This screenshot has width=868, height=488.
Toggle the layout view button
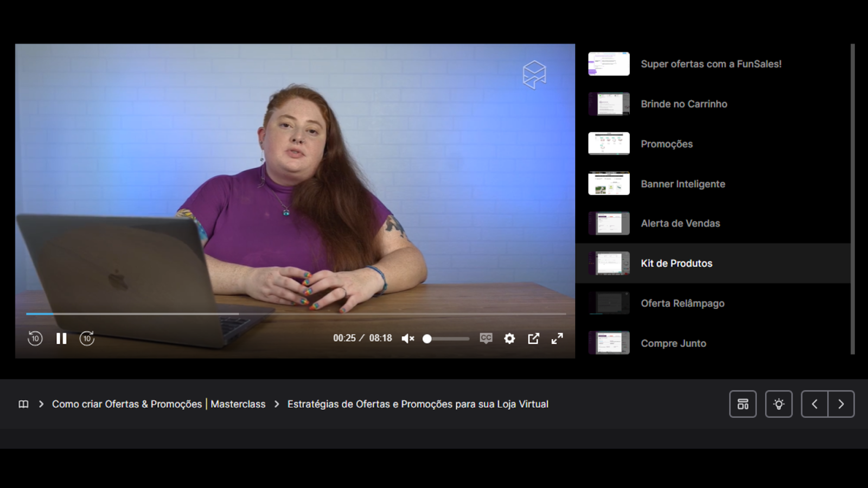point(743,404)
